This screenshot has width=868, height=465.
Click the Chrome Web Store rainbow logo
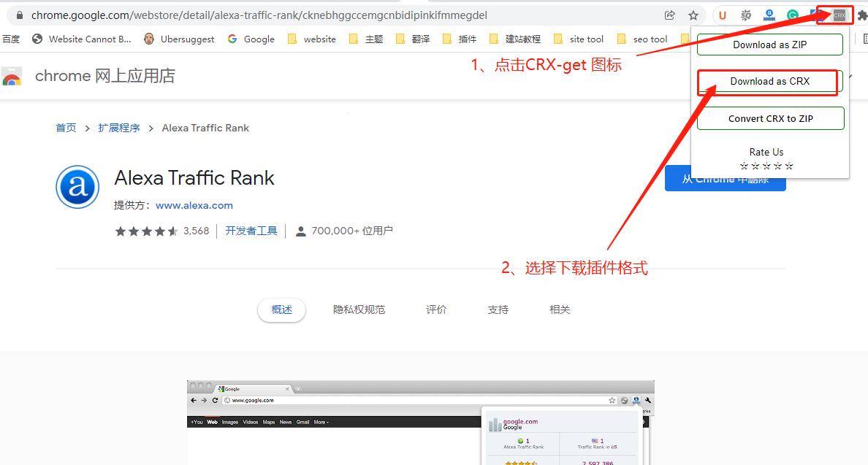point(12,77)
